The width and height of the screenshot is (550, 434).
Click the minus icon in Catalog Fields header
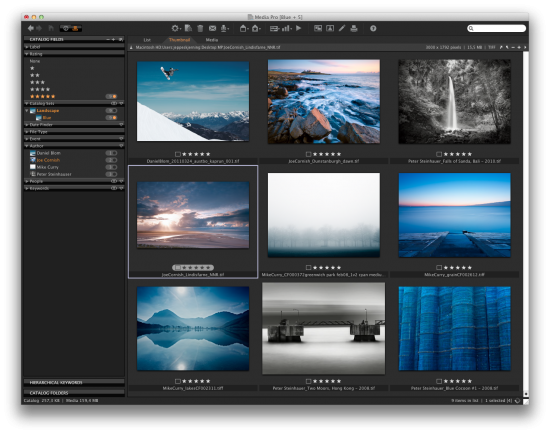click(108, 40)
